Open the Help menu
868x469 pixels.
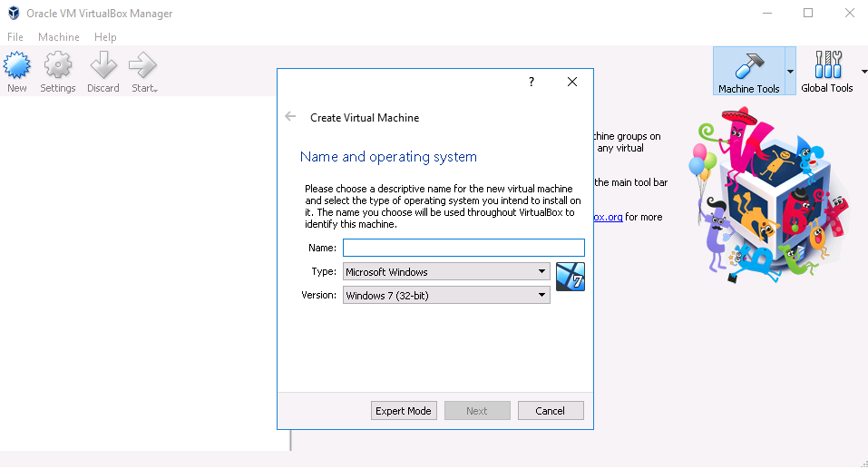coord(105,37)
